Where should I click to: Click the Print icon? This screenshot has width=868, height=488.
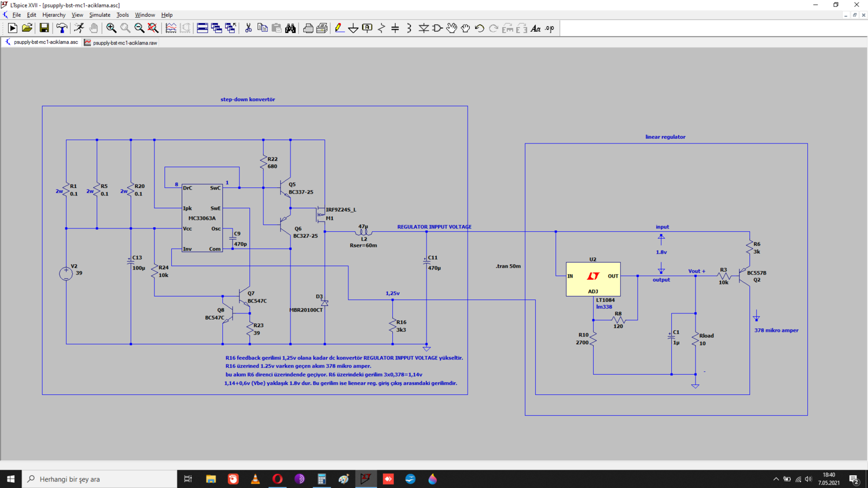[x=308, y=28]
